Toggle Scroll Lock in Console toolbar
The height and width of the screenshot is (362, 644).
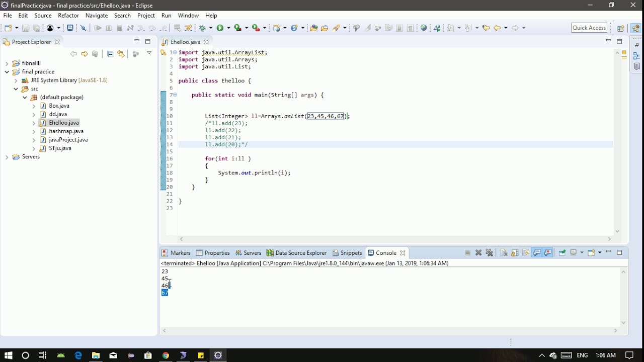515,253
